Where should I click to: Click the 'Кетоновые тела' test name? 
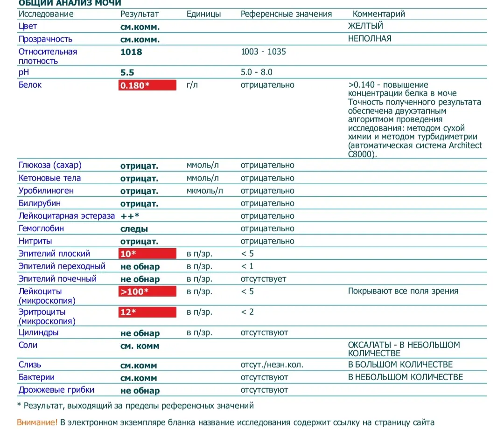[49, 178]
